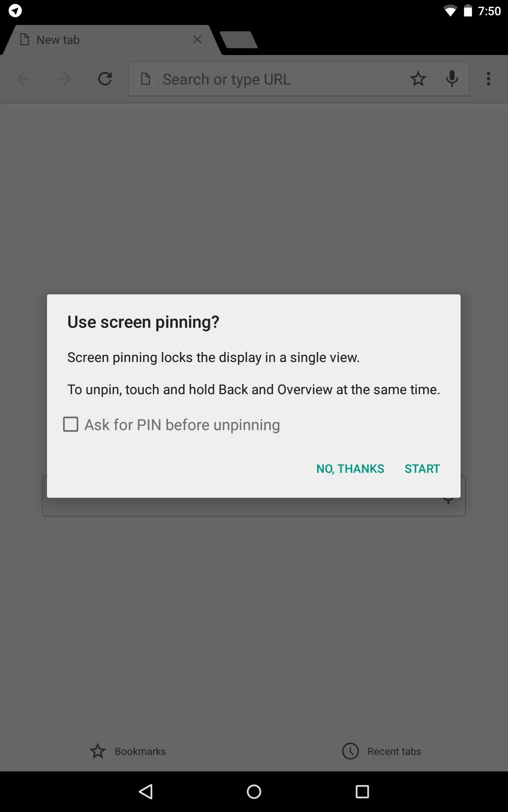The image size is (508, 812).
Task: Open the three-dot Chrome menu
Action: 489,79
